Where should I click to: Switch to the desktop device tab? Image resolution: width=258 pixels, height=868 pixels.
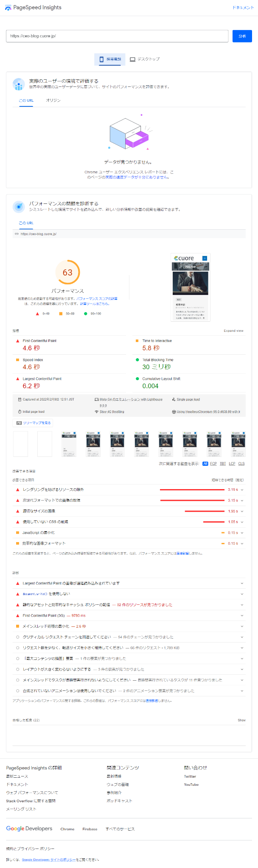pos(145,59)
